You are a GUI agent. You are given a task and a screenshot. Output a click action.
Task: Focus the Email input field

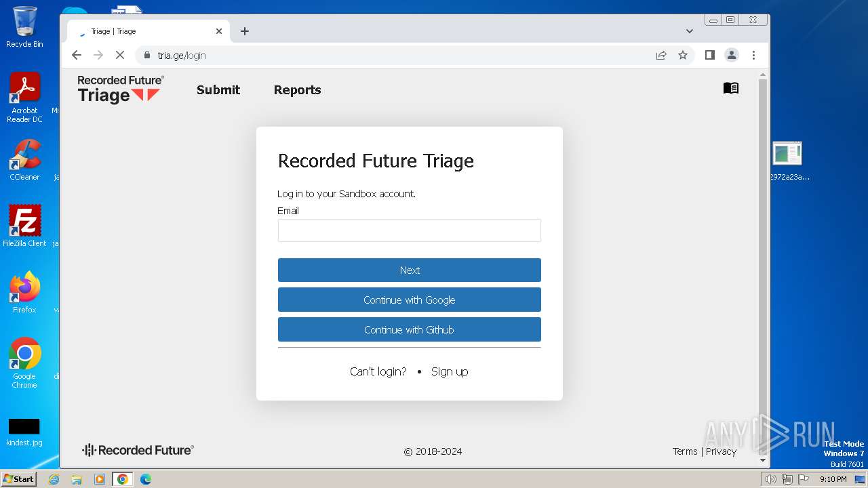410,230
